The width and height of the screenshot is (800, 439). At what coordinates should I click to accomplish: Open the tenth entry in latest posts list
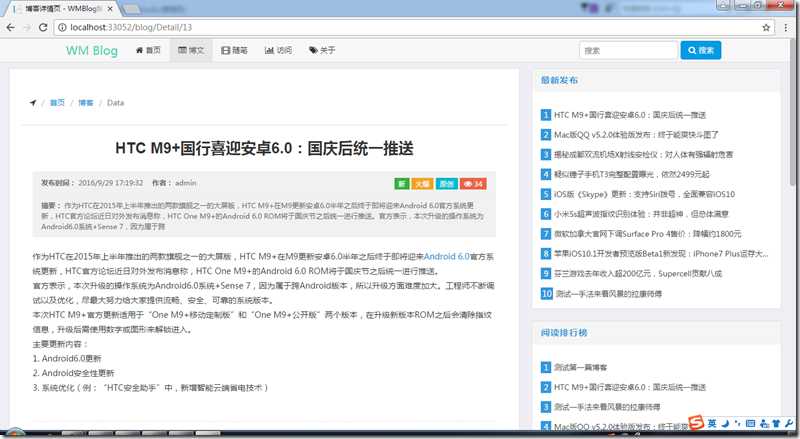pyautogui.click(x=608, y=294)
